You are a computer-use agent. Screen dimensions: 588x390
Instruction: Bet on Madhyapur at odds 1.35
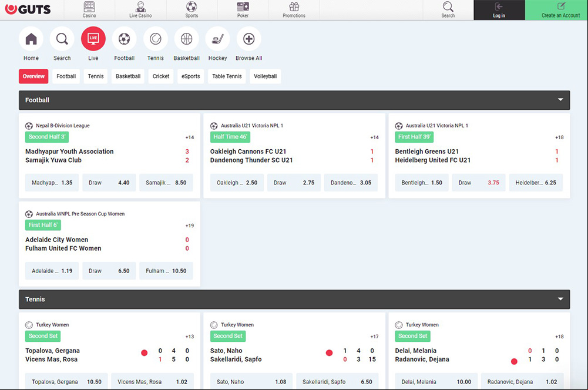click(52, 183)
